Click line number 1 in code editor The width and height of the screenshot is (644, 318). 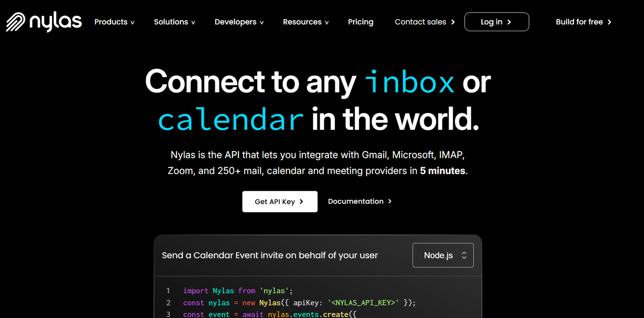pyautogui.click(x=168, y=291)
